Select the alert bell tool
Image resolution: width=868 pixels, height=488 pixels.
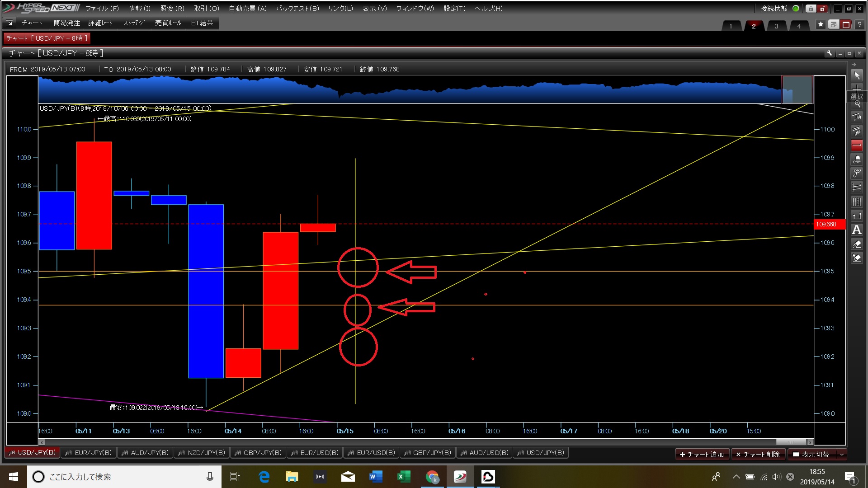coord(857,160)
